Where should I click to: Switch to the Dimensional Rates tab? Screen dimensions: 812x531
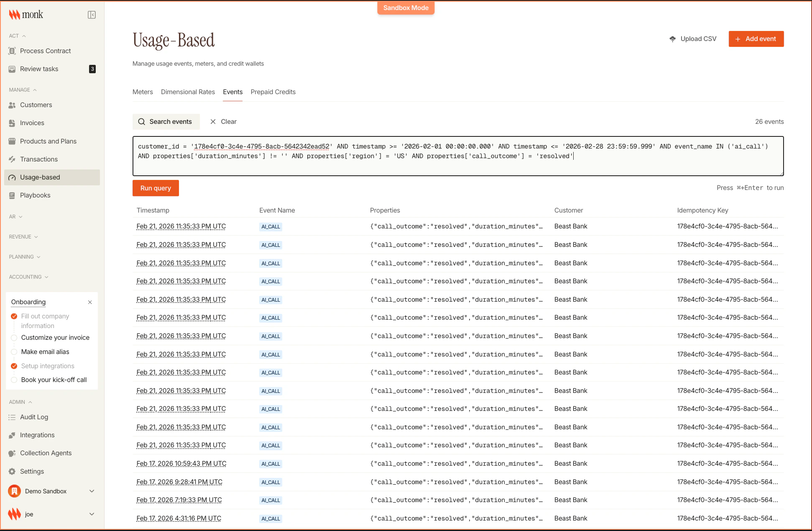pyautogui.click(x=188, y=92)
